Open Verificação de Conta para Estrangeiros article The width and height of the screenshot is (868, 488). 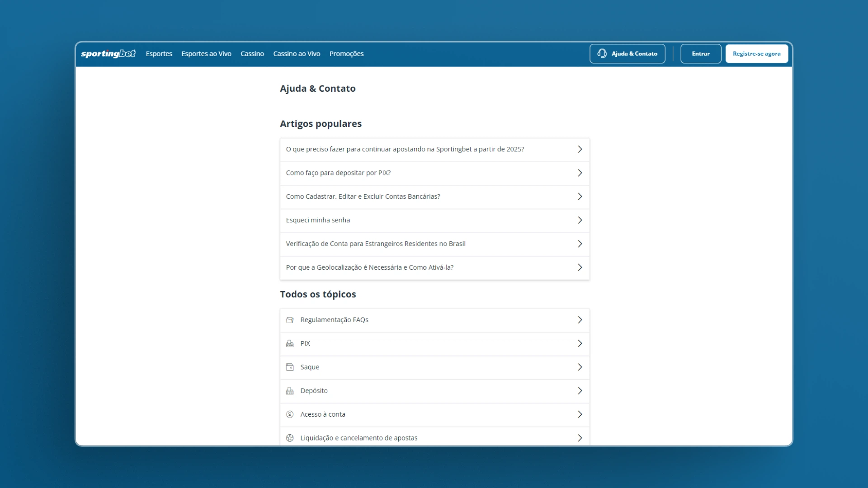pos(375,244)
